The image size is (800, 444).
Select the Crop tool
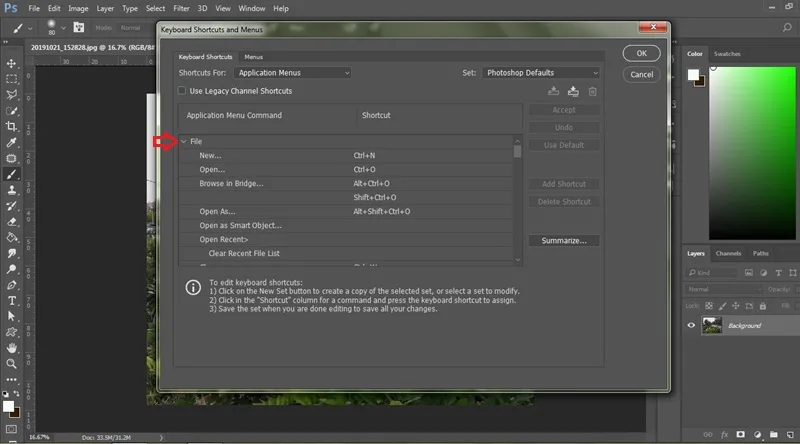point(11,127)
